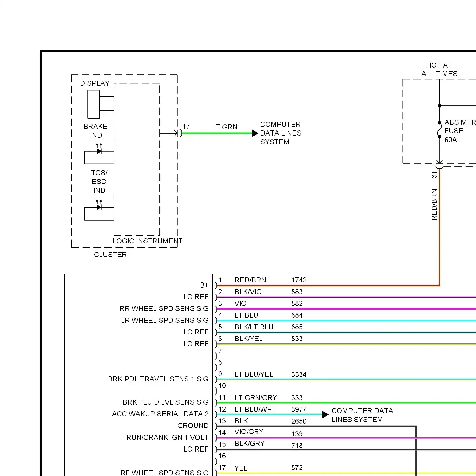Image resolution: width=476 pixels, height=476 pixels.
Task: Click the VIO wire label on pin 3
Action: [x=240, y=303]
